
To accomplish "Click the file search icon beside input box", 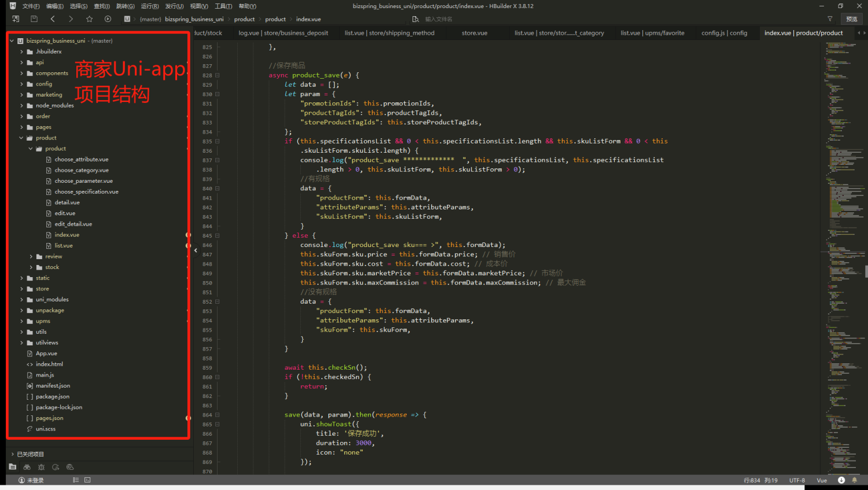I will click(415, 19).
